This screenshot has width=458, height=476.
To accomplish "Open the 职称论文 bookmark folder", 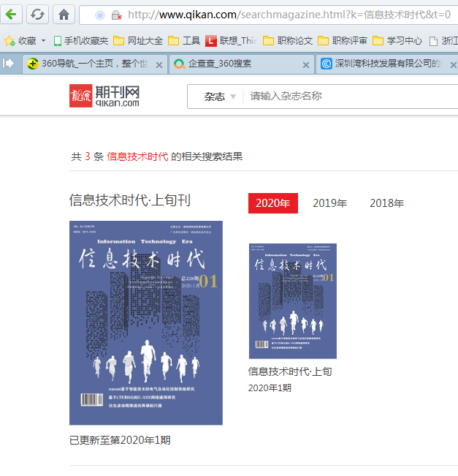I will pos(288,41).
